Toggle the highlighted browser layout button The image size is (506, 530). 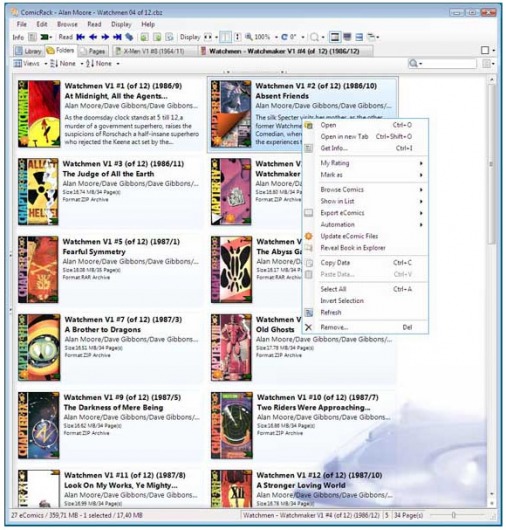(x=335, y=37)
